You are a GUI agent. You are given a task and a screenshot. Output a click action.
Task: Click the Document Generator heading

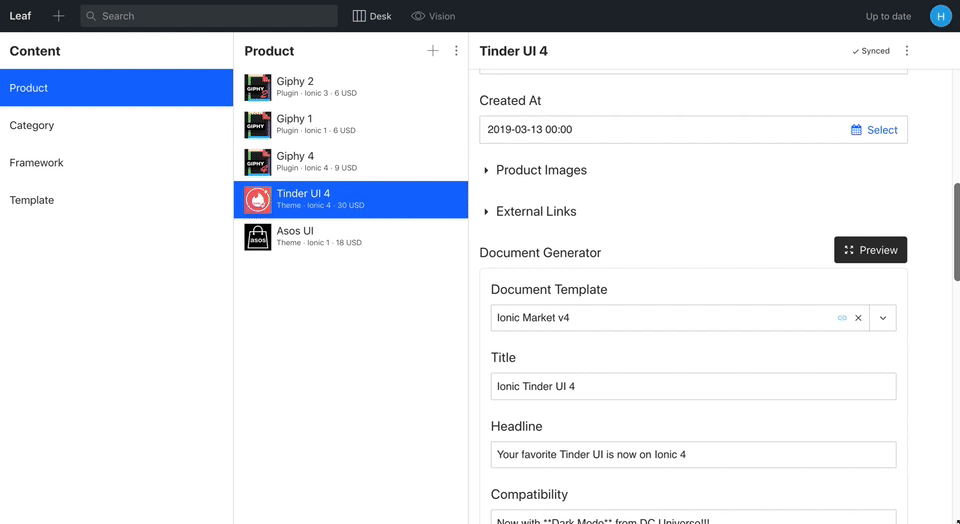pos(540,253)
